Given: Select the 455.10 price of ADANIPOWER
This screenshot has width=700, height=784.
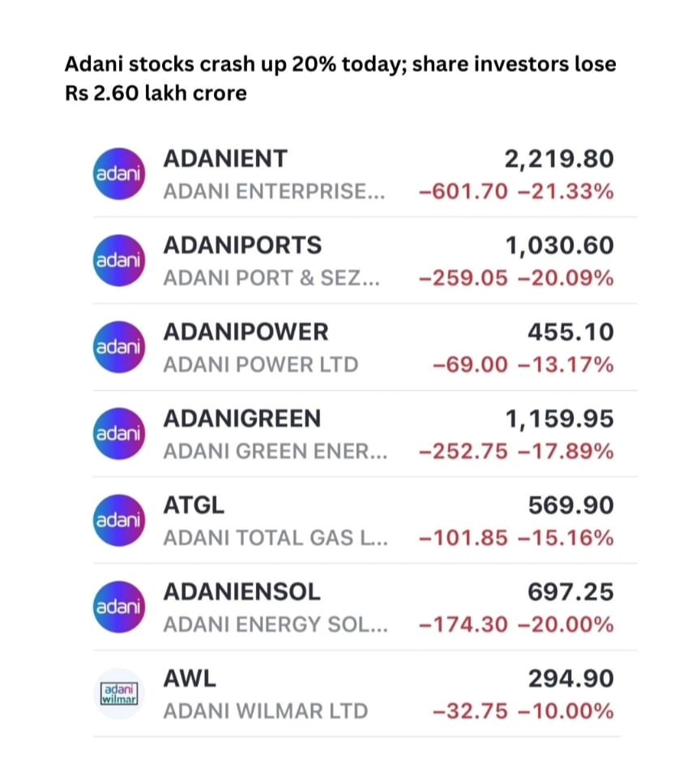Looking at the screenshot, I should click(570, 332).
